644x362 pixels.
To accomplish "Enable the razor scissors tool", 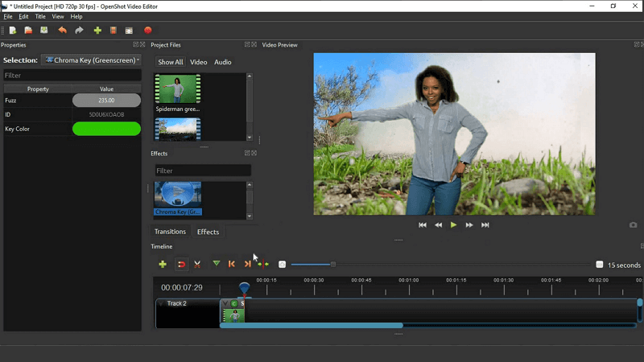I will click(197, 265).
